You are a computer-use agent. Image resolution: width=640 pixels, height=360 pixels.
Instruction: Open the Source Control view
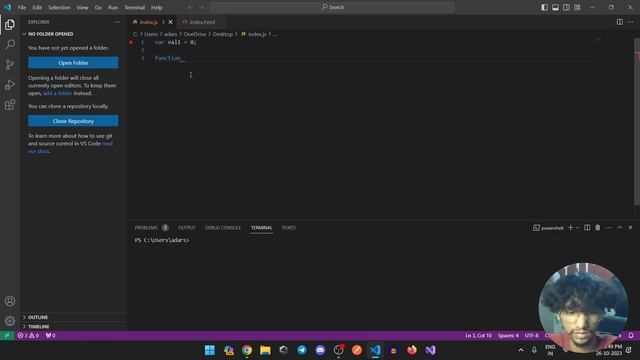[10, 64]
